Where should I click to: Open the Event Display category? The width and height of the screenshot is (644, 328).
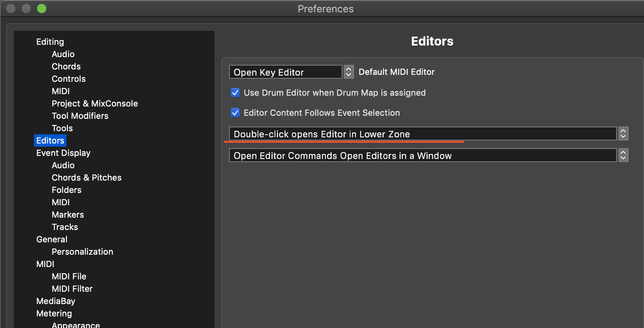coord(63,153)
